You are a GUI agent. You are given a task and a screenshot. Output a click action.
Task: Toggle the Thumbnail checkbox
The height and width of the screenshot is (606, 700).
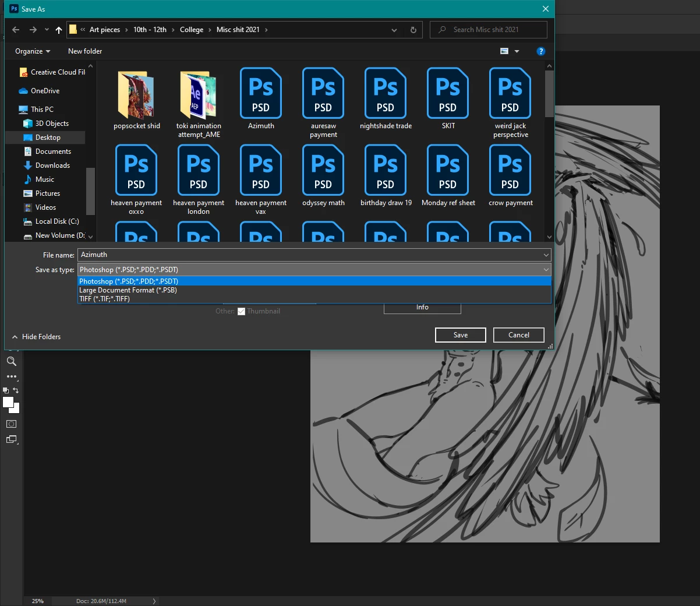pyautogui.click(x=241, y=311)
